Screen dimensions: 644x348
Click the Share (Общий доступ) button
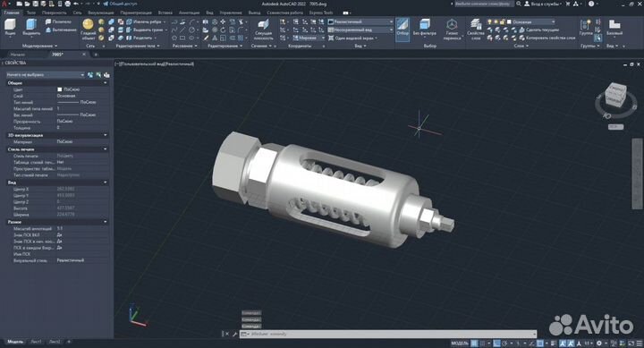(120, 4)
